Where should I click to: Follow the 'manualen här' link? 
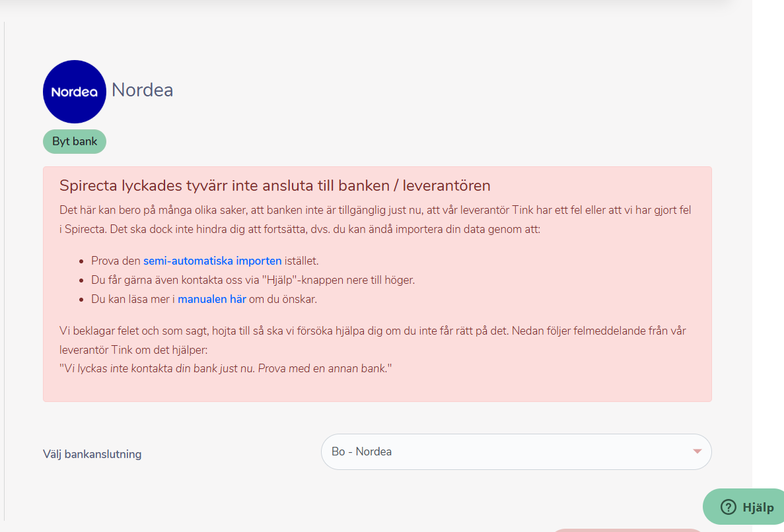(211, 299)
